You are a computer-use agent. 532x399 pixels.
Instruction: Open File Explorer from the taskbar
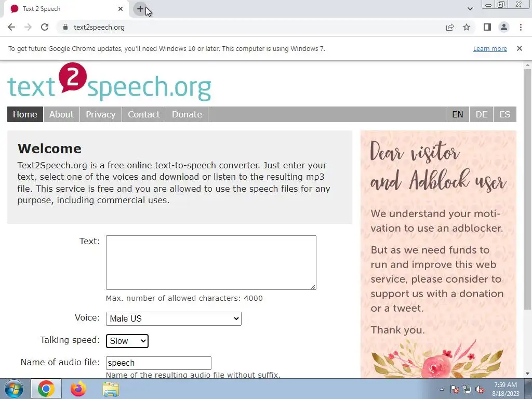[x=111, y=389]
